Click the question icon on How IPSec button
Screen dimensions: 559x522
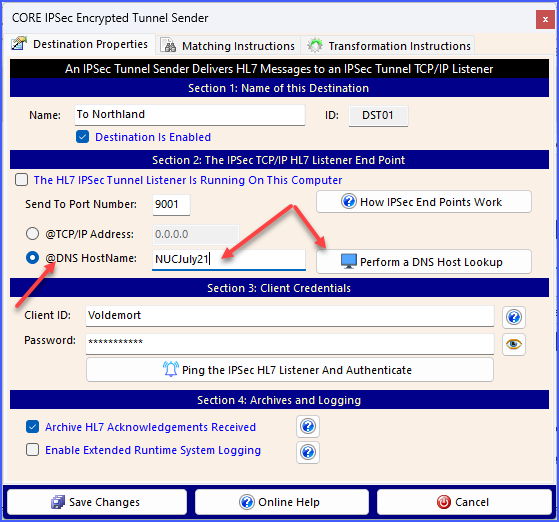(x=348, y=201)
